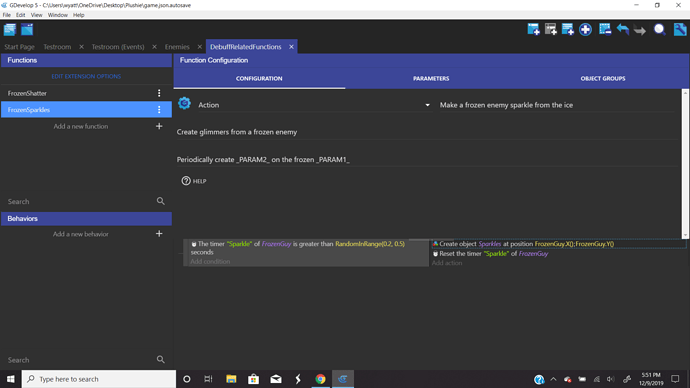Click Add action link in event
Image resolution: width=690 pixels, height=388 pixels.
click(x=447, y=263)
